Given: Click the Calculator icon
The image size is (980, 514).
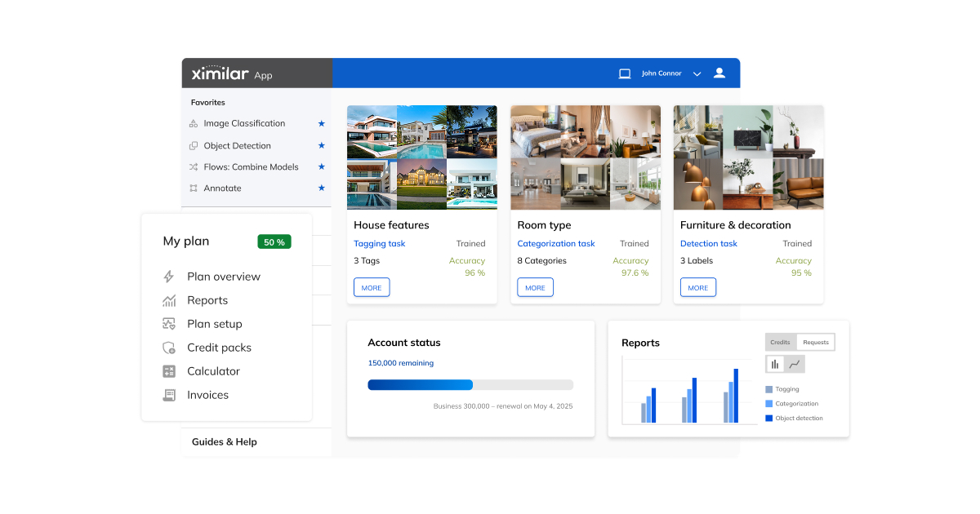Looking at the screenshot, I should point(169,371).
